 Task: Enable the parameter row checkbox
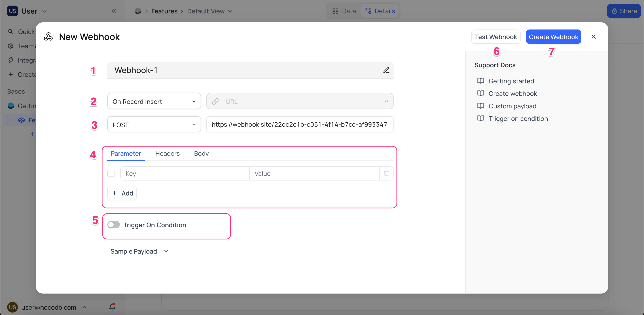pos(111,173)
